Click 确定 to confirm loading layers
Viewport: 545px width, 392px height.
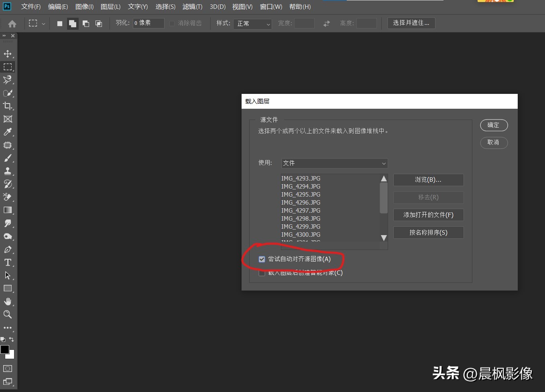(x=494, y=125)
